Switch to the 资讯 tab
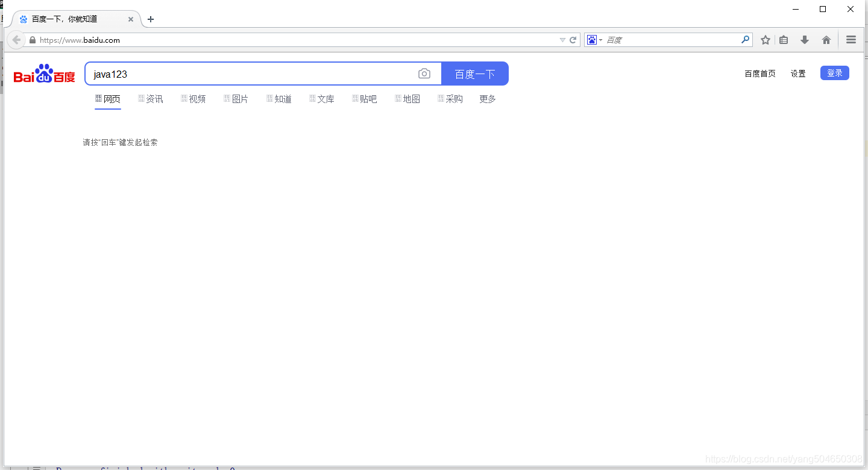The image size is (868, 470). [151, 99]
